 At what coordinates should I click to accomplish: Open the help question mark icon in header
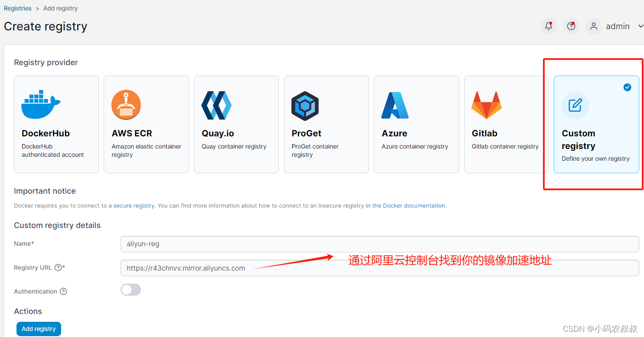click(571, 26)
